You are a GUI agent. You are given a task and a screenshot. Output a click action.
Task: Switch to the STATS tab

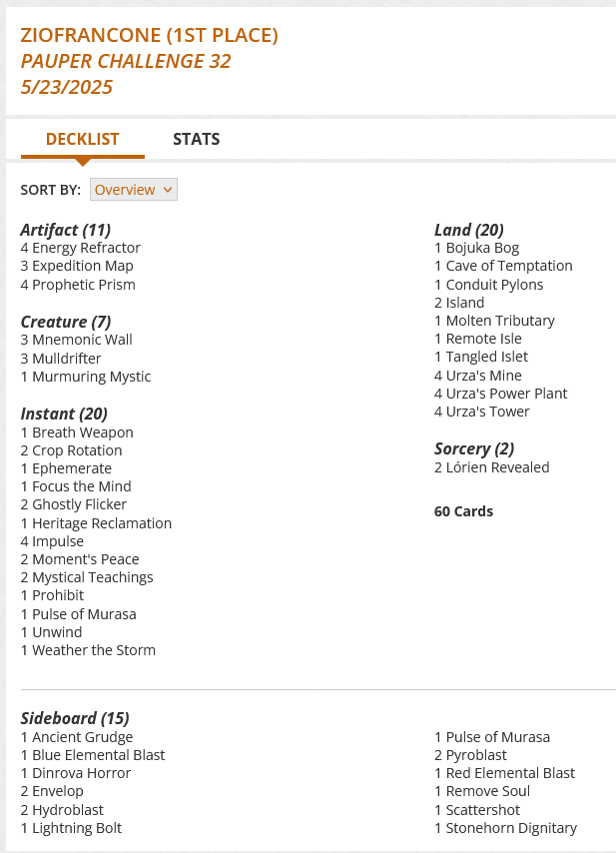(x=196, y=139)
